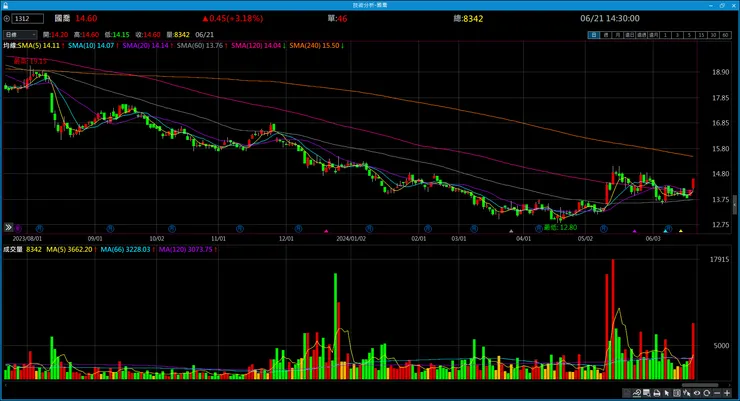
Task: Click the stock code input field 1312
Action: pos(28,19)
